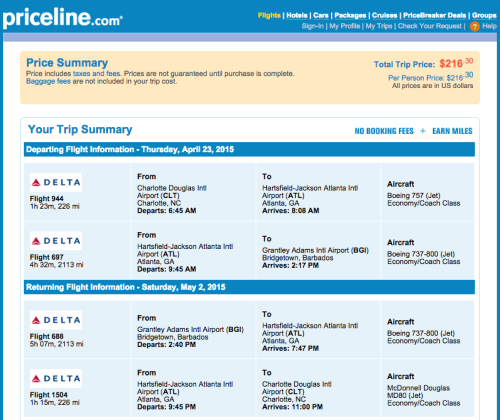The width and height of the screenshot is (500, 420).
Task: Click the Delta logo for Flight 688
Action: click(x=56, y=320)
